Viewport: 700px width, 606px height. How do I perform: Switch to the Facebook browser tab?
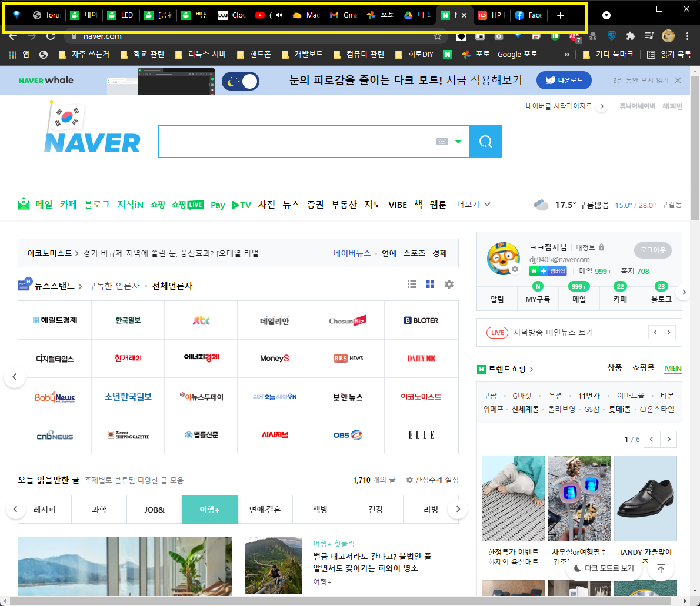[529, 15]
